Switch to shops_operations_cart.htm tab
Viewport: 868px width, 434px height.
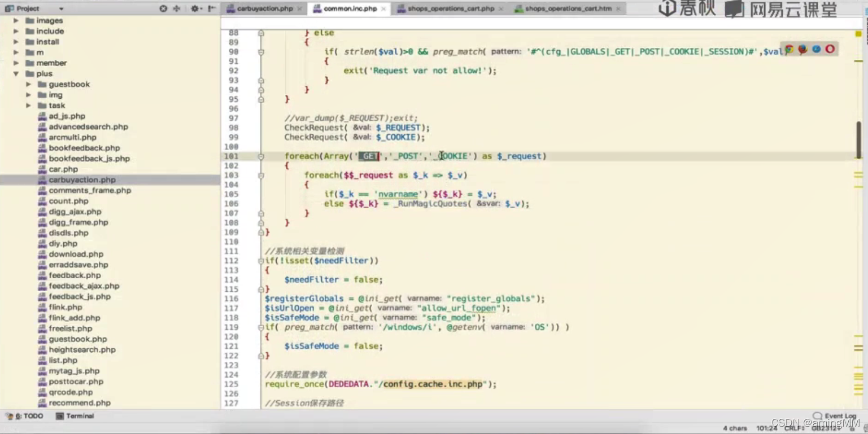(x=568, y=8)
